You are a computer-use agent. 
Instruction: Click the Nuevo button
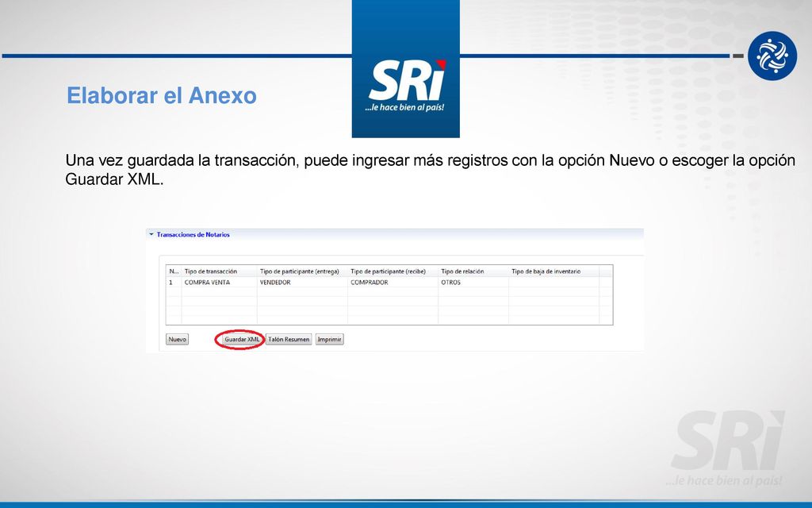(x=177, y=339)
